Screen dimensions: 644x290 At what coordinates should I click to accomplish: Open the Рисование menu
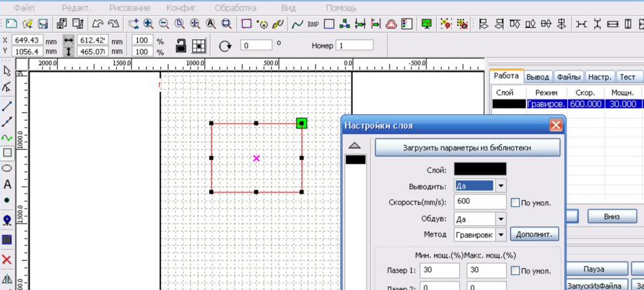pyautogui.click(x=130, y=8)
